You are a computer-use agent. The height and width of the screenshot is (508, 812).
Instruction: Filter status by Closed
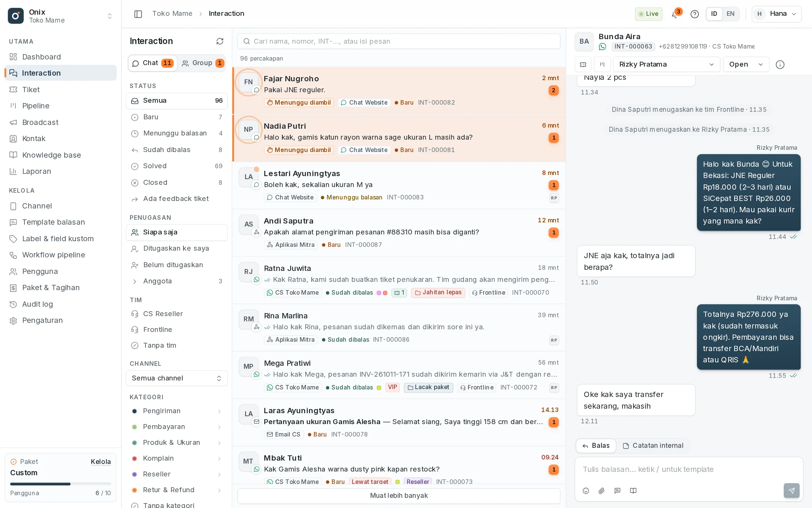[177, 183]
